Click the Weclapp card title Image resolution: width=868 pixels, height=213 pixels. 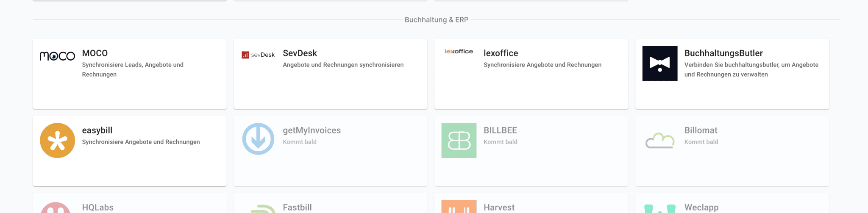point(701,207)
